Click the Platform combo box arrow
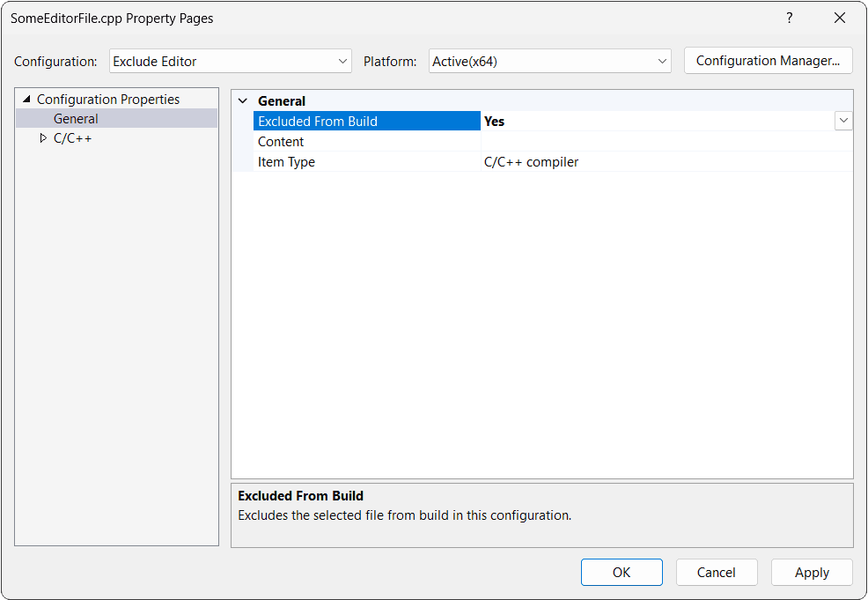Screen dimensions: 868x600 [x=663, y=61]
